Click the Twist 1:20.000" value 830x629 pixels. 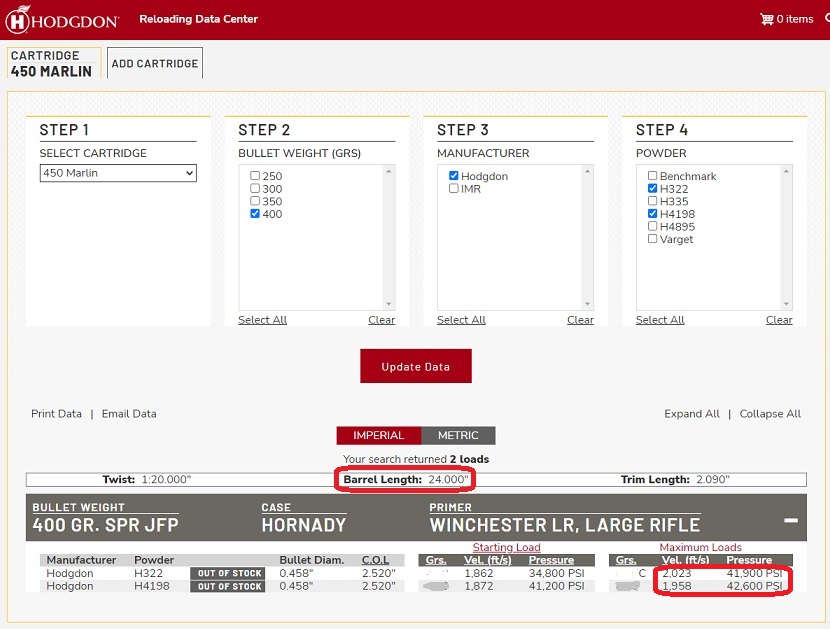pos(166,480)
